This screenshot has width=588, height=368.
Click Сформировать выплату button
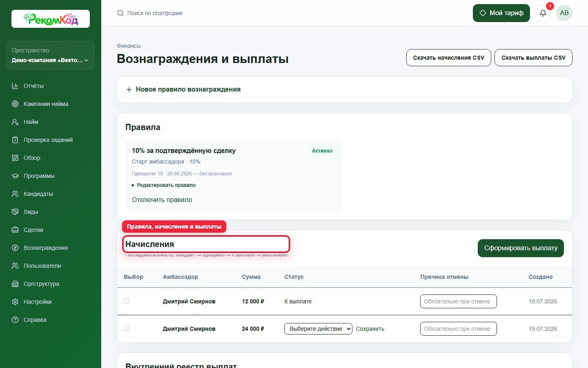(x=521, y=248)
